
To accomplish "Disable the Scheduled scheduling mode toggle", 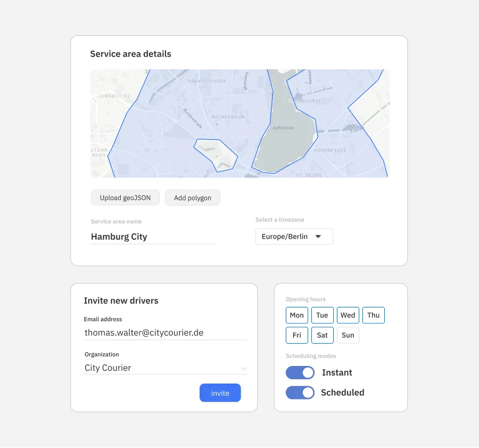I will 300,393.
